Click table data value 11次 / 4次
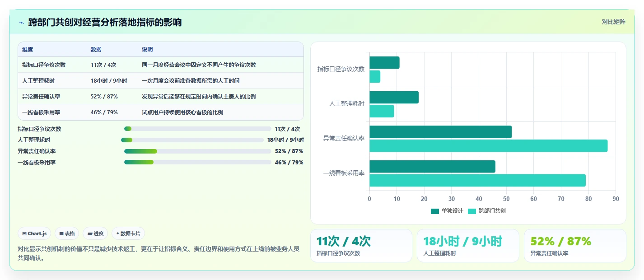The image size is (644, 280). (x=103, y=65)
